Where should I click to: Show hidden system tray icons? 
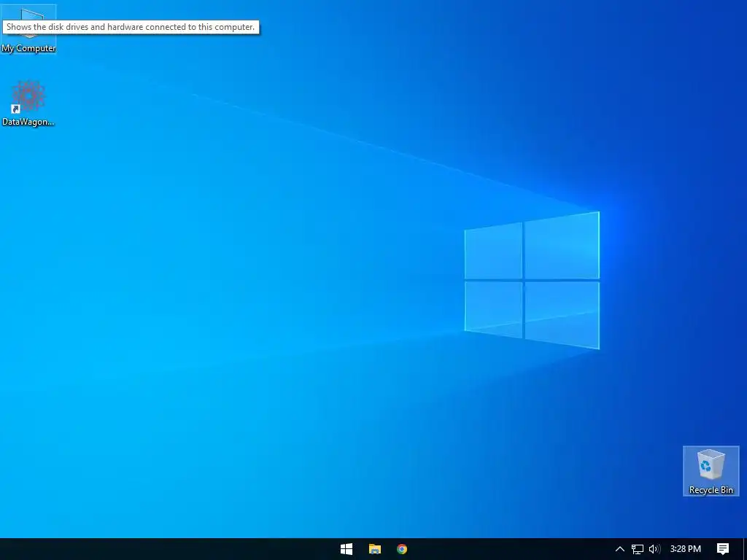coord(620,549)
